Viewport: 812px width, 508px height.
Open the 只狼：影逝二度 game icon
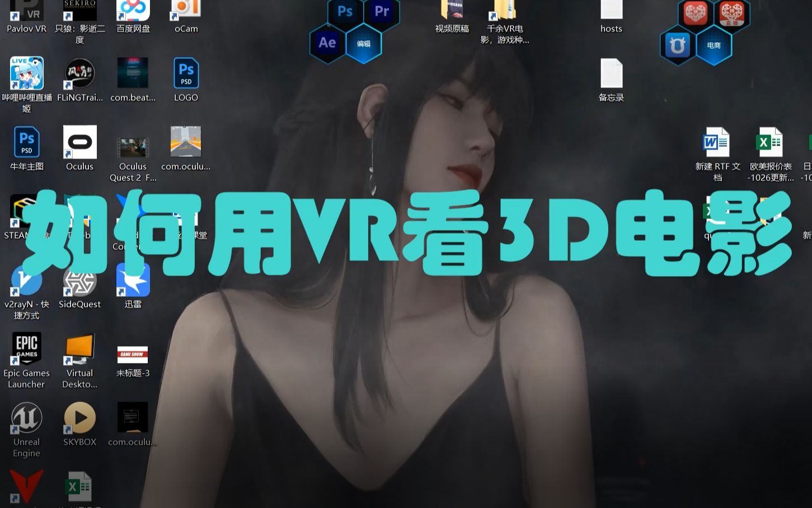pos(80,11)
